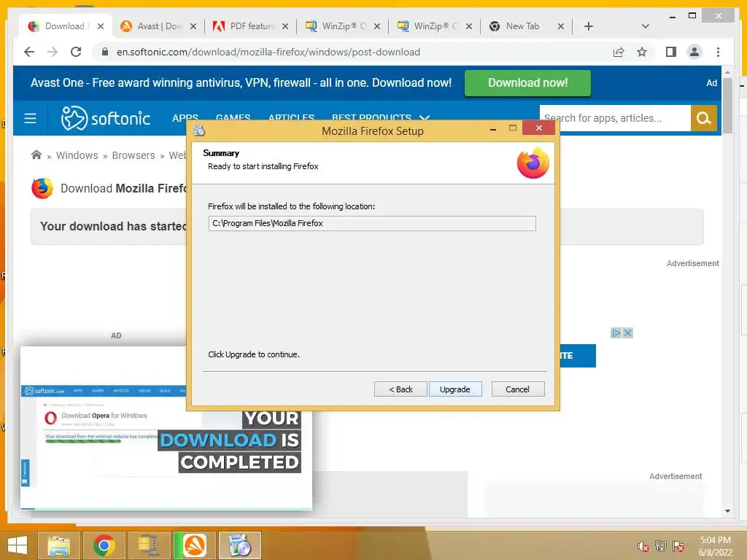Open the Browsers breadcrumb link

coord(133,155)
